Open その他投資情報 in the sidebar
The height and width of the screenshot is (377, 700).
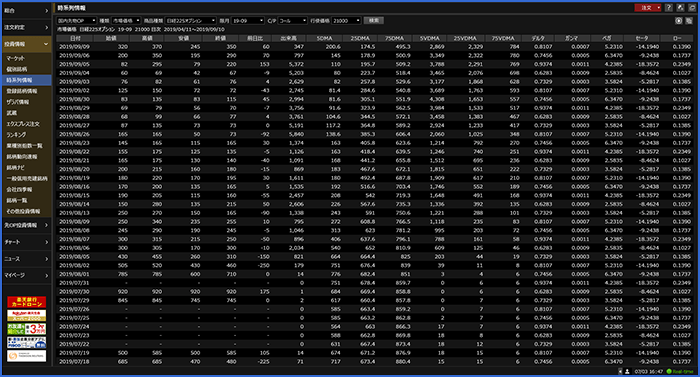click(x=26, y=211)
